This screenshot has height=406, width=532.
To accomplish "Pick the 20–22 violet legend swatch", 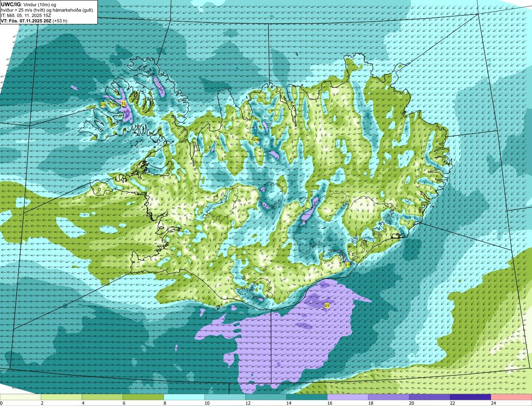I will coord(429,397).
